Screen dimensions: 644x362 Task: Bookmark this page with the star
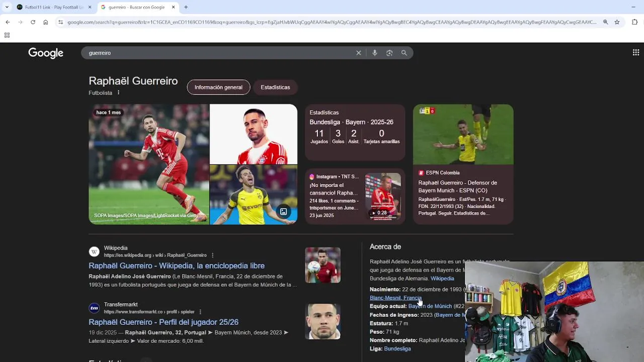point(617,22)
